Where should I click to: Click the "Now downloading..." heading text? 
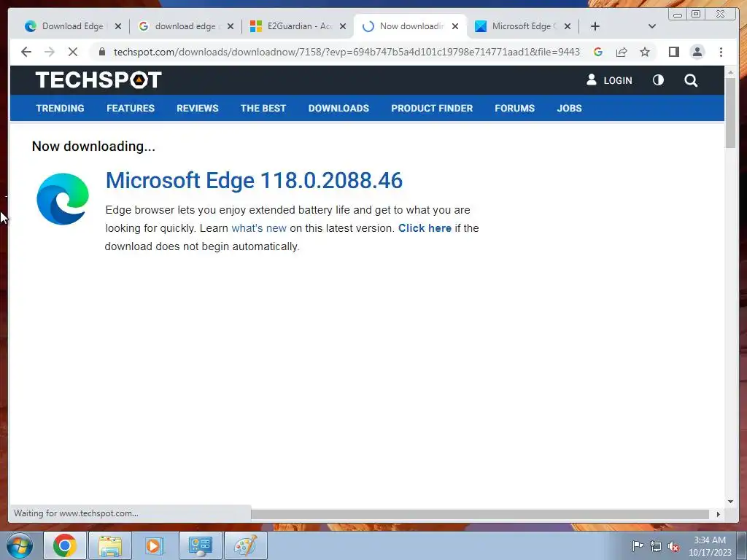coord(93,146)
